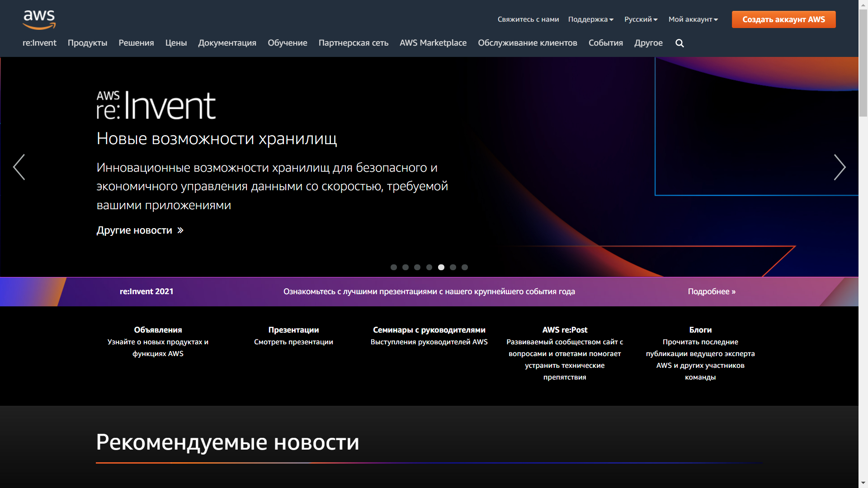Click the Новые возможности хранилищ headline
The width and height of the screenshot is (868, 488).
pyautogui.click(x=217, y=139)
